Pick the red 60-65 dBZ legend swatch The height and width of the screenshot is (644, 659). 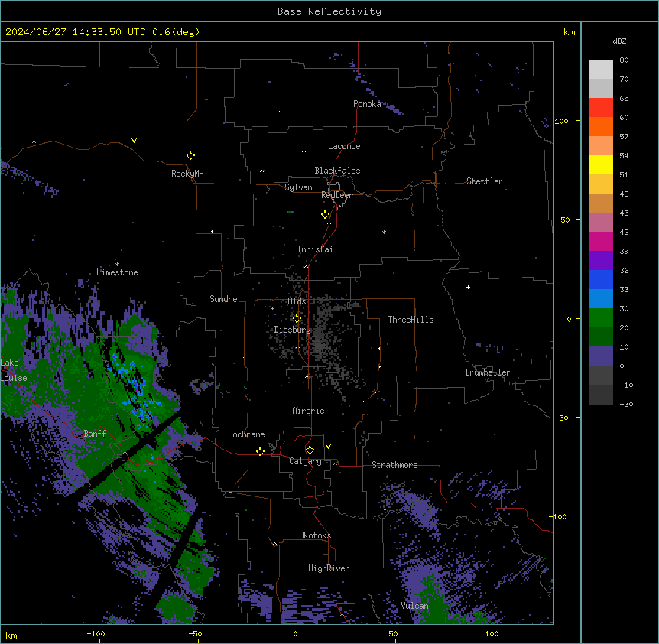tap(601, 107)
